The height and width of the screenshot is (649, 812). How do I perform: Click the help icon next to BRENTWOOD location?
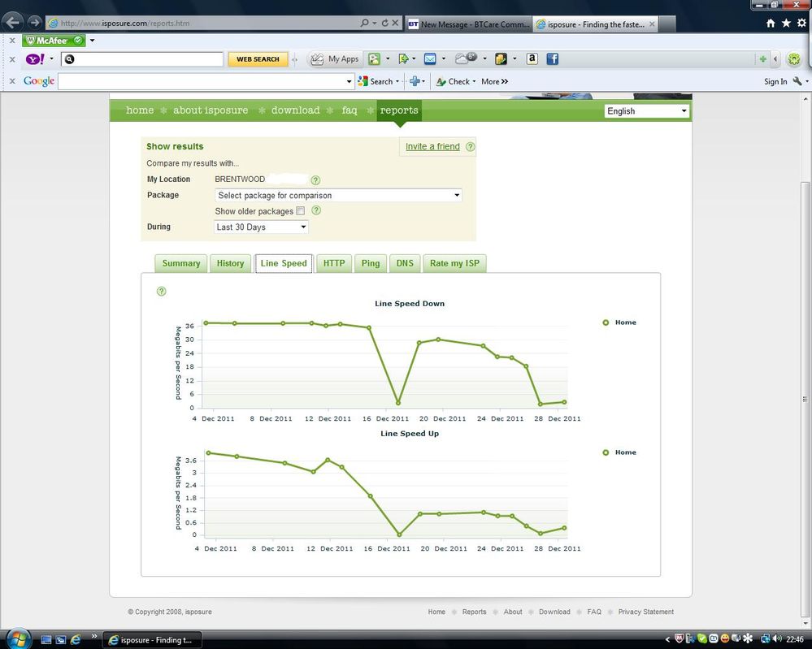click(x=315, y=180)
